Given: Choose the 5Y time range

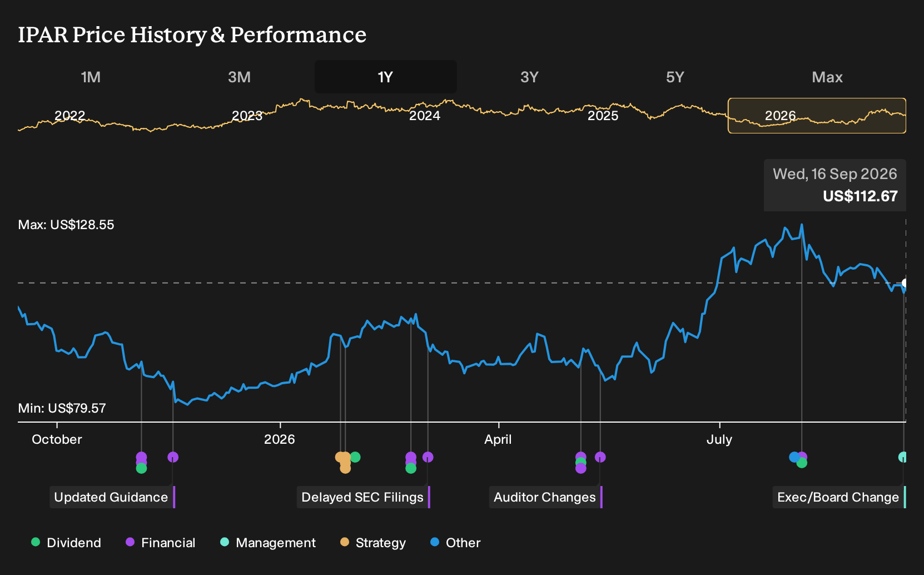Looking at the screenshot, I should click(675, 77).
